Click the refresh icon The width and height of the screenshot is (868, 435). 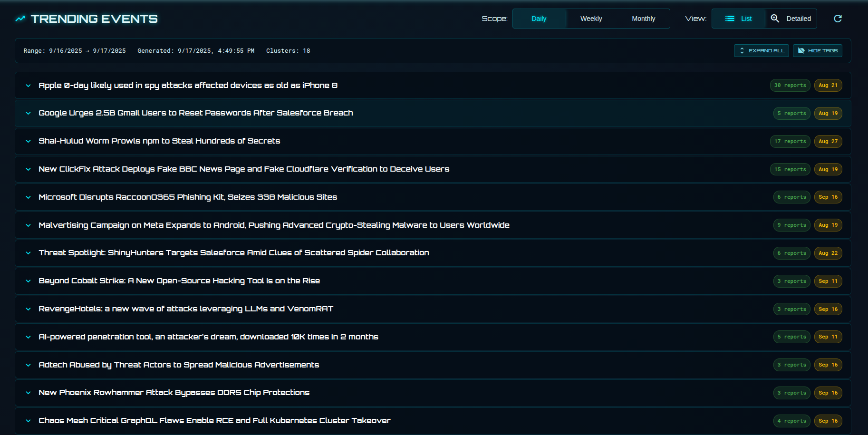[x=838, y=19]
